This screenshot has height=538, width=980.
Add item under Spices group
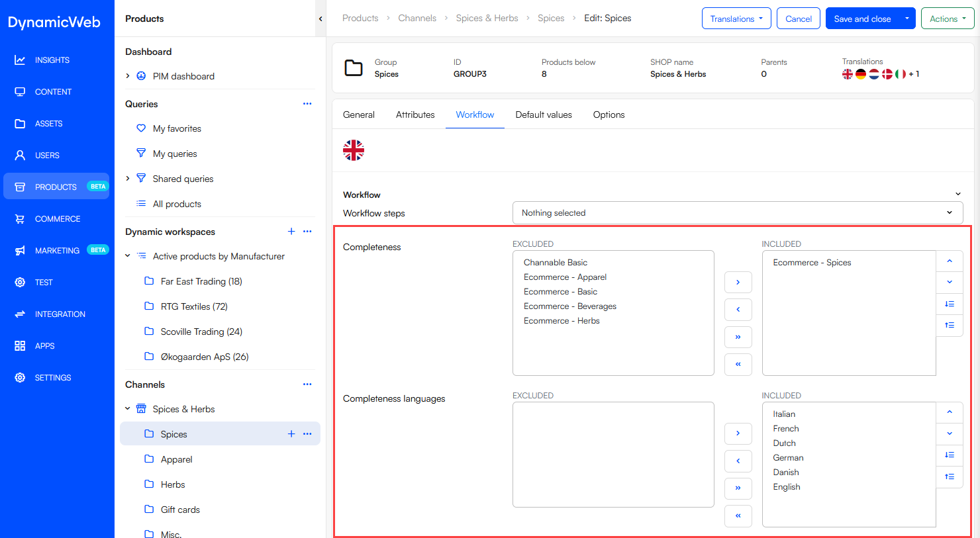point(291,434)
